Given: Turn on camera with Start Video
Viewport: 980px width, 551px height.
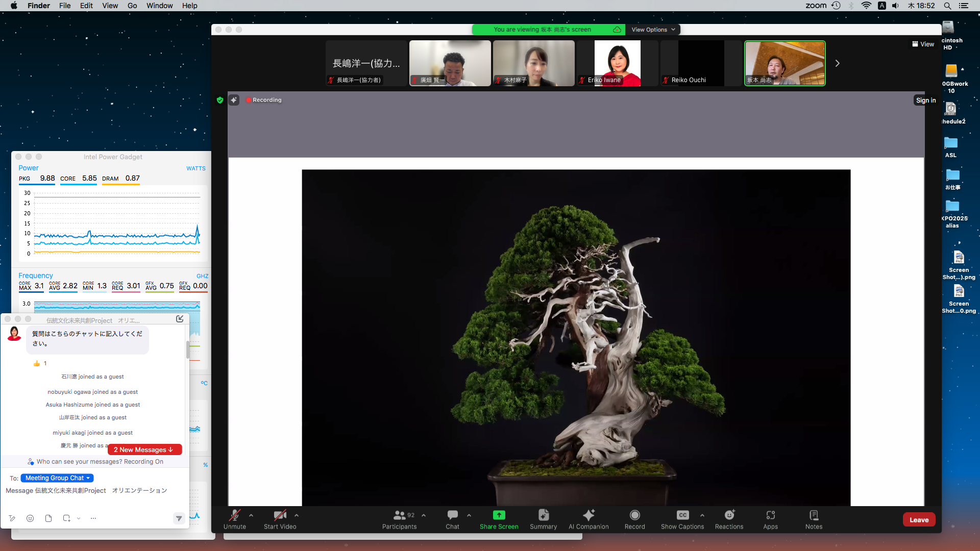Looking at the screenshot, I should point(280,515).
